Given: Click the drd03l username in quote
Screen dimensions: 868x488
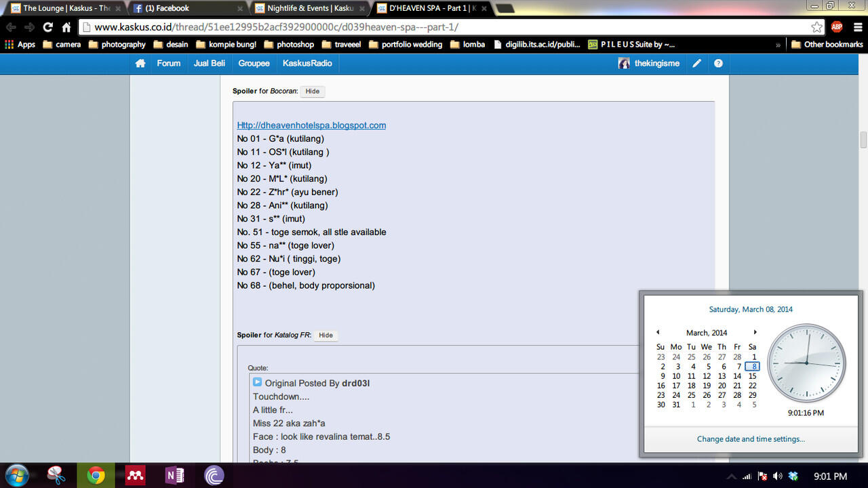Looking at the screenshot, I should 355,383.
